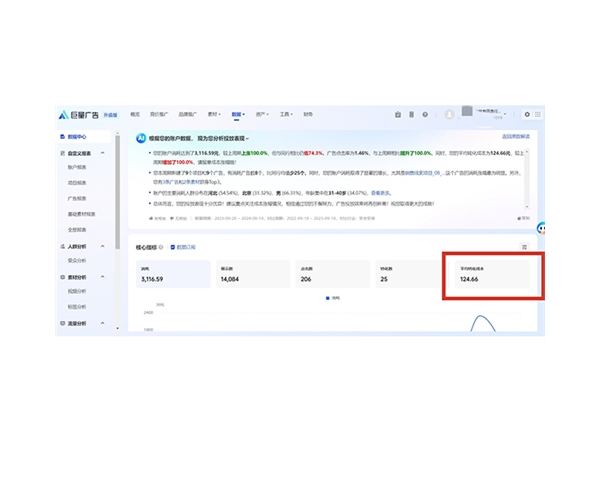Image resolution: width=600 pixels, height=488 pixels.
Task: Collapse the 流量分析 sidebar group
Action: [103, 323]
